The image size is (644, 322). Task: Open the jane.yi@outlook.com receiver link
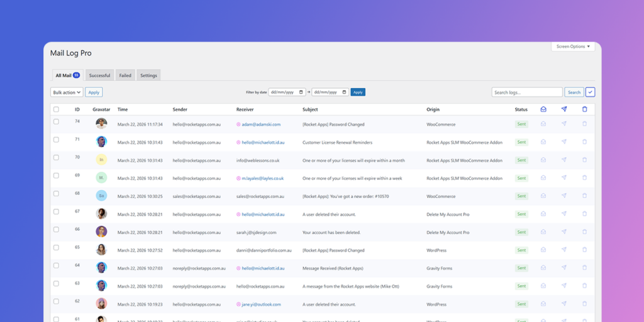261,304
